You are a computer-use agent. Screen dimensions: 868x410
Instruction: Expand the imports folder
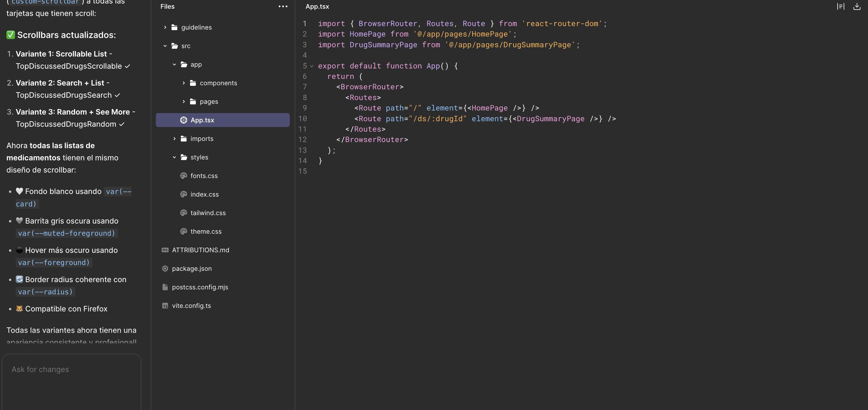coord(174,139)
